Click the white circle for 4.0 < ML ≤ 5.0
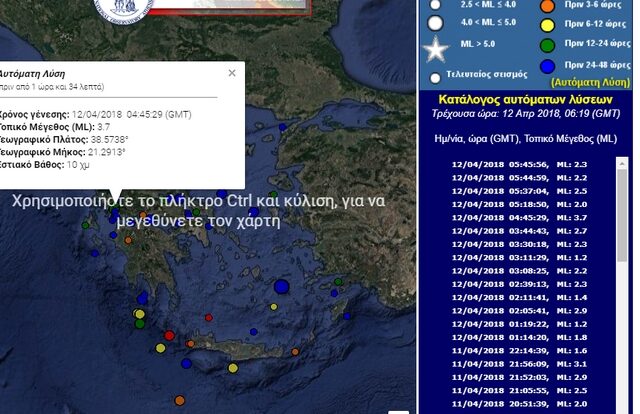 (x=435, y=23)
